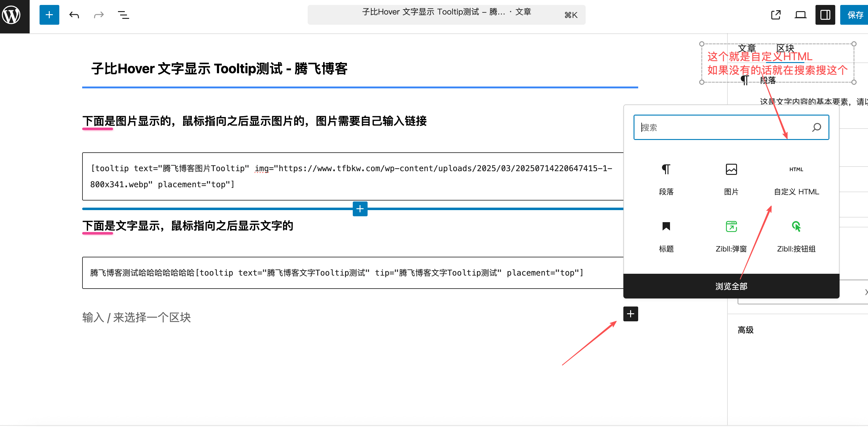Screen dimensions: 868x427
Task: Redo the last change
Action: coord(99,15)
